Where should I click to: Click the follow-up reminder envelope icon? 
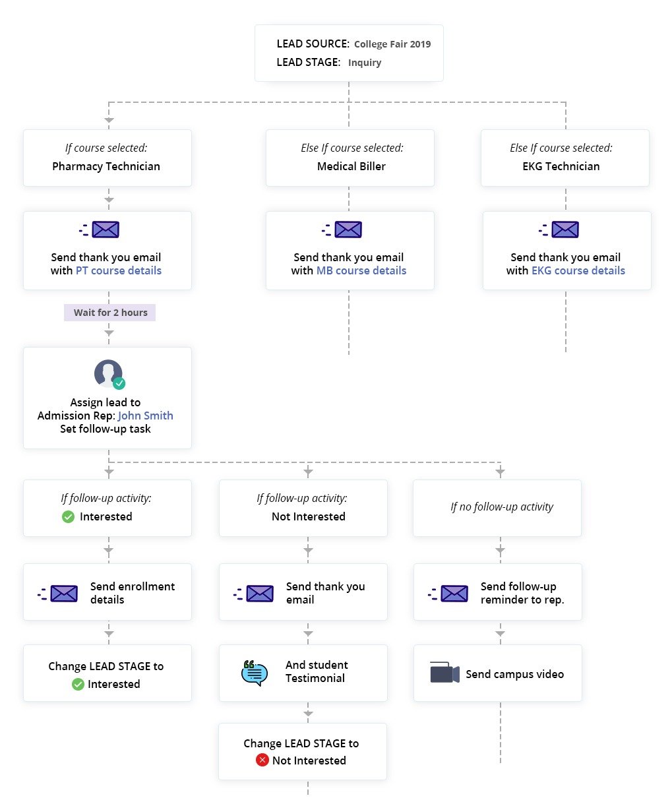click(454, 594)
